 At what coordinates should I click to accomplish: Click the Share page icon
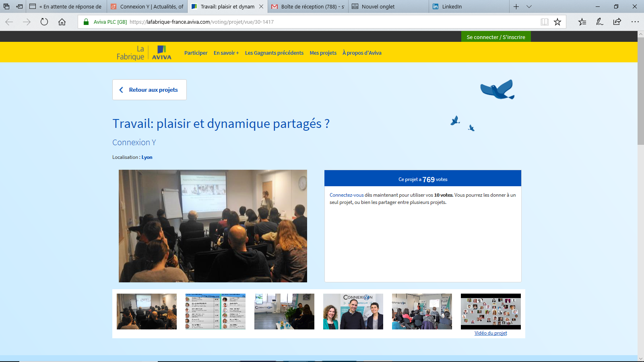617,22
